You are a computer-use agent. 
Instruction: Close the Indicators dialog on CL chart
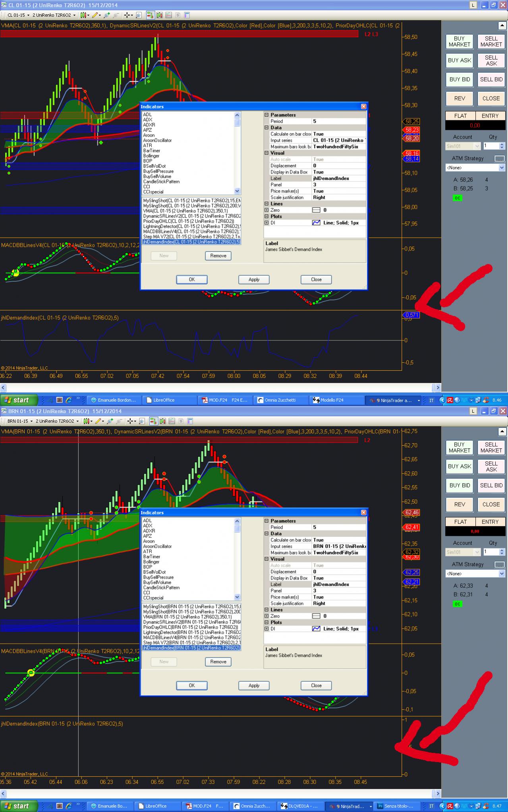click(363, 106)
